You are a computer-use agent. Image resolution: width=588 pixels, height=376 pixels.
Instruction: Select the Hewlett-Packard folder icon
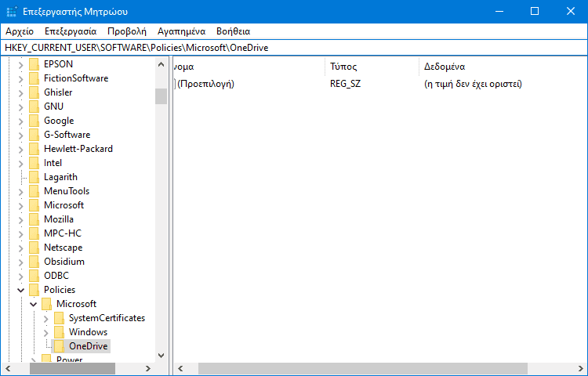(x=34, y=149)
